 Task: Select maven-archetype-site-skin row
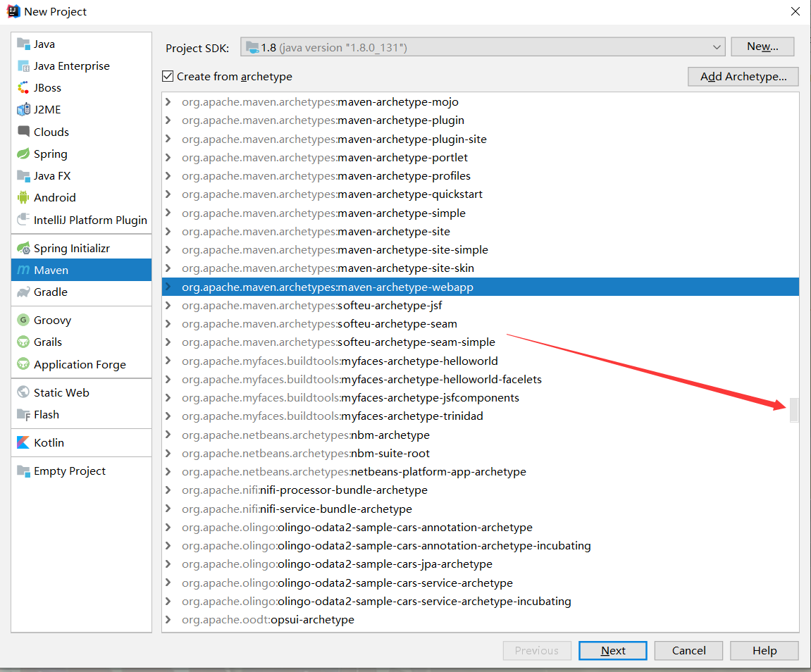click(x=481, y=268)
